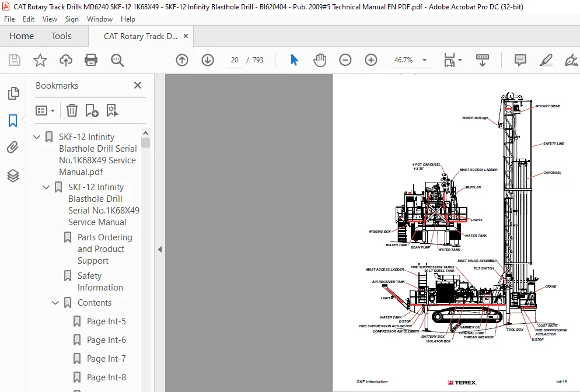The image size is (580, 392).
Task: Click the page number input field
Action: pos(235,60)
